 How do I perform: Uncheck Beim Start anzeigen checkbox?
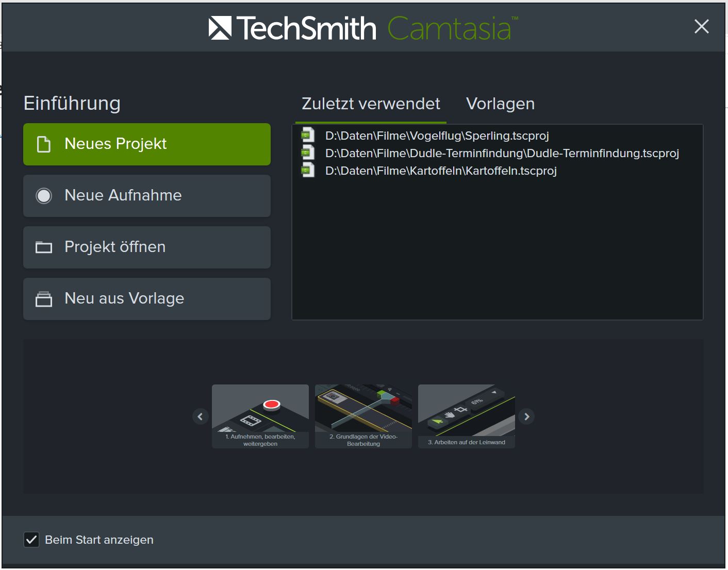(31, 540)
